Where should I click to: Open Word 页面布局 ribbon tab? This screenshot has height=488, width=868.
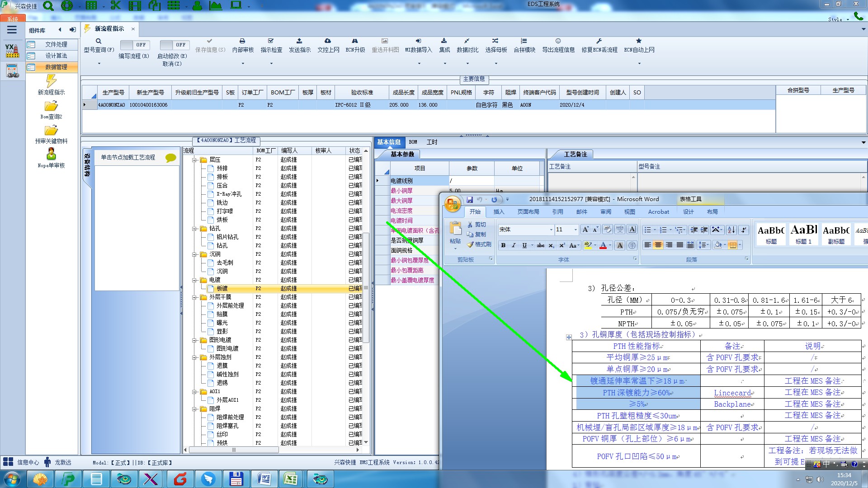(528, 212)
